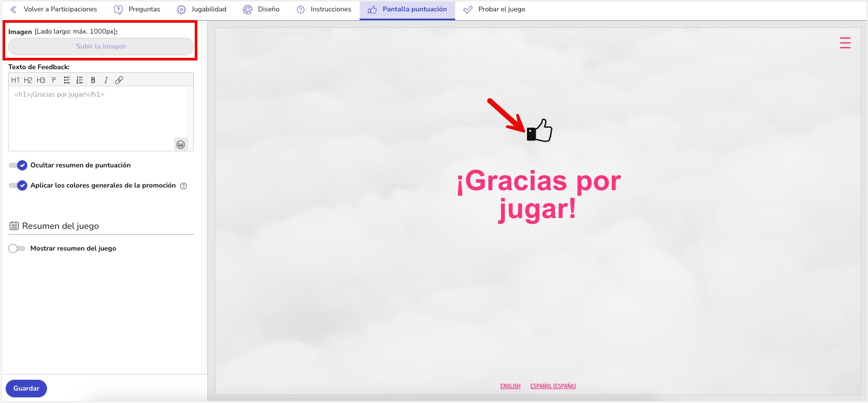Toggle bold formatting in feedback text
Viewport: 868px width, 403px height.
(x=93, y=80)
